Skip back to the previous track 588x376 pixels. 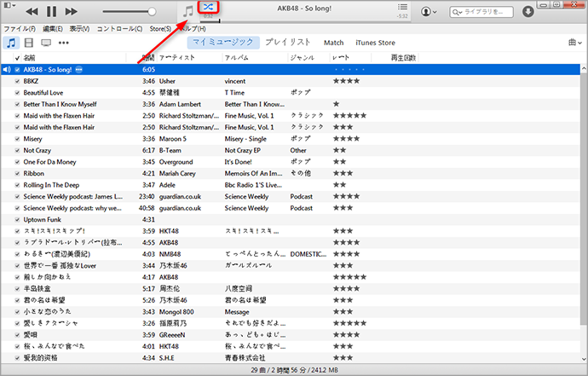[x=32, y=12]
